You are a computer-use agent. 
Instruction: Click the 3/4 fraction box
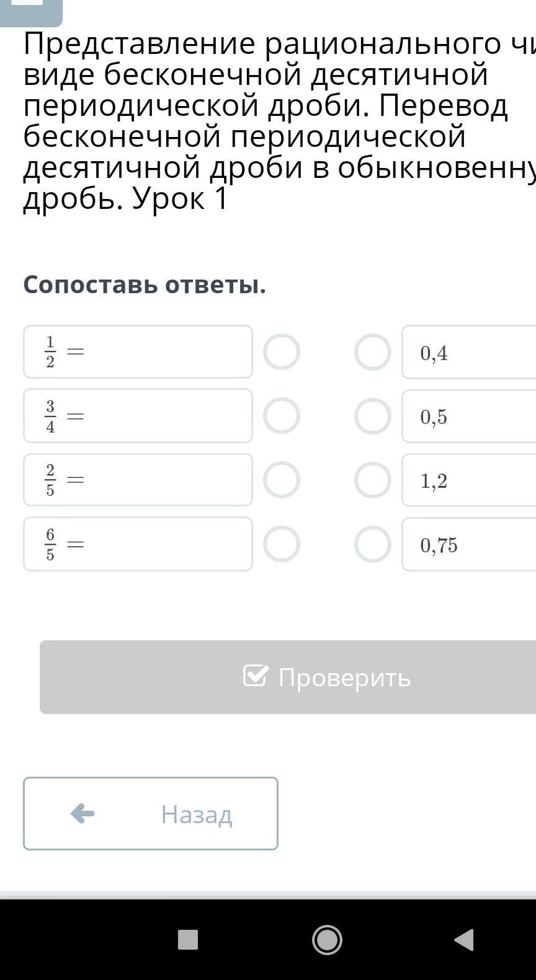coord(138,416)
